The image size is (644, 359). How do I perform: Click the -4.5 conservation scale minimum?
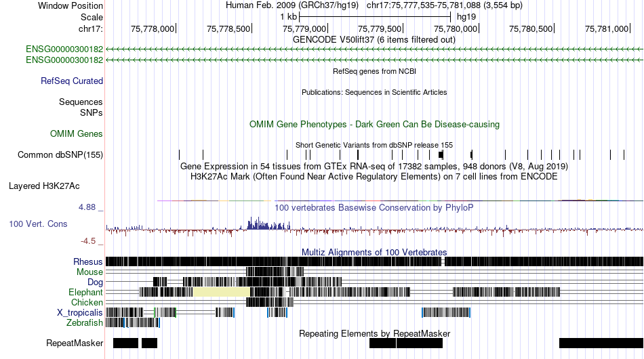pos(88,241)
